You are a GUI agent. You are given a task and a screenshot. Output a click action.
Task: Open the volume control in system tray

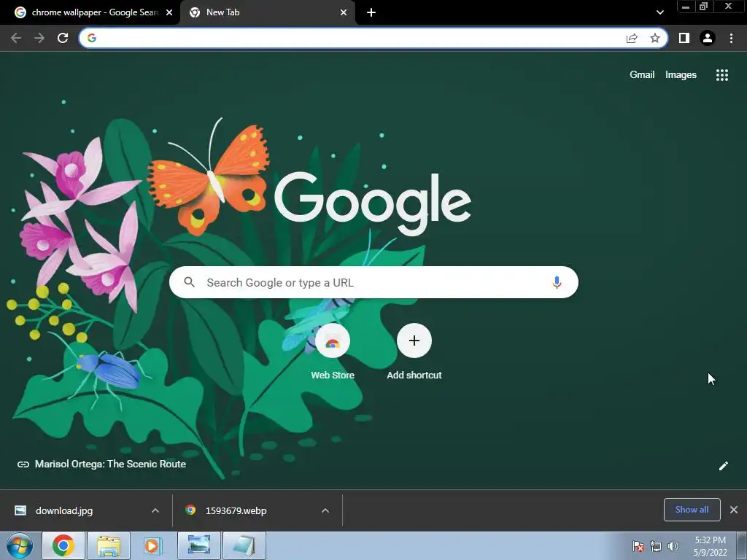(673, 546)
